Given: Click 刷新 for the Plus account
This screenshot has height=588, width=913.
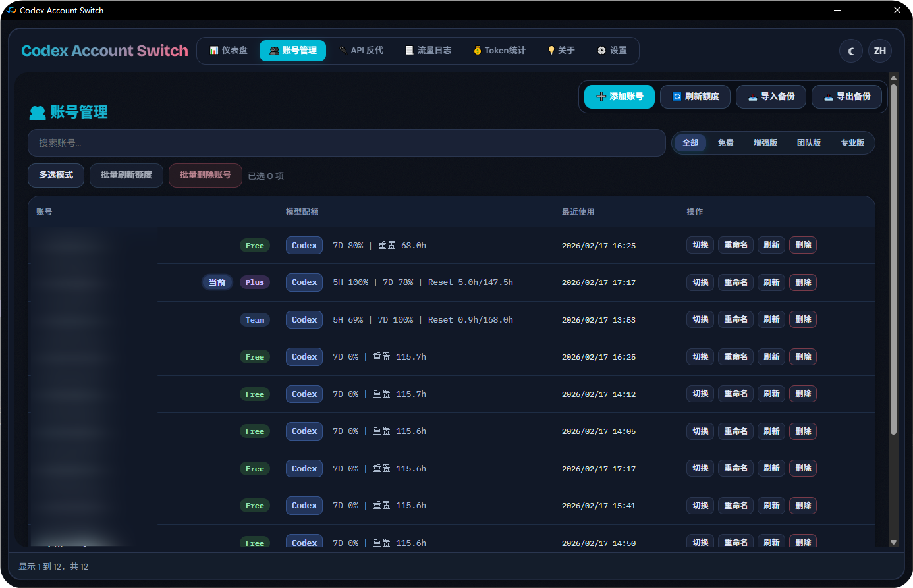Looking at the screenshot, I should click(x=771, y=282).
